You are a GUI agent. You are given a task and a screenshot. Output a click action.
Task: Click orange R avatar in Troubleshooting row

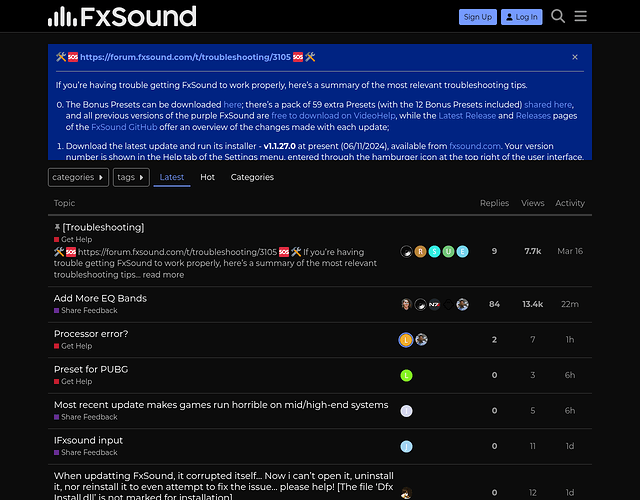pos(420,251)
